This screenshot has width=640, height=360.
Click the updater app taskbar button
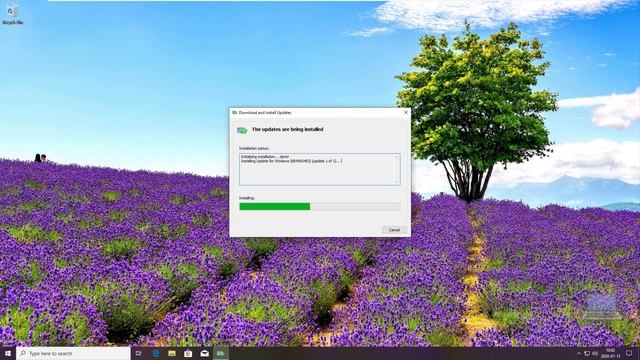tap(221, 353)
